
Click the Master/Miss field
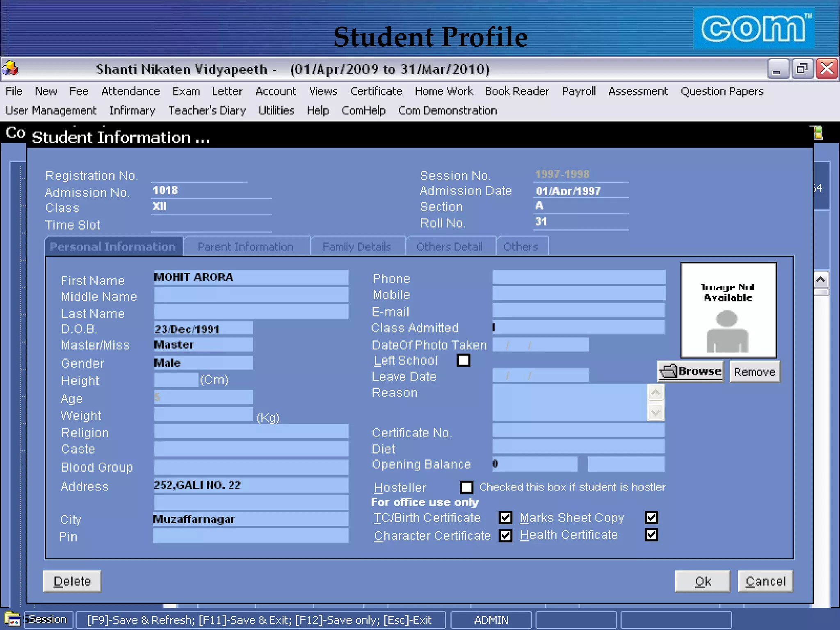(203, 345)
